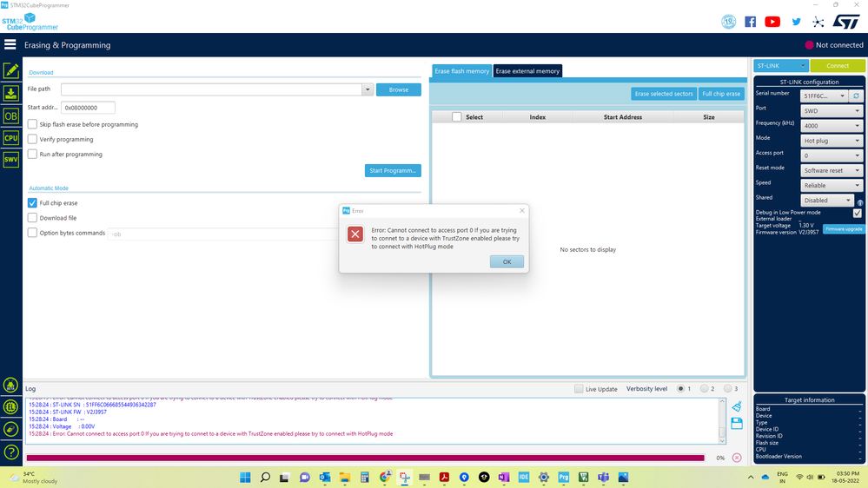
Task: Open Windows Start menu
Action: pyautogui.click(x=245, y=477)
